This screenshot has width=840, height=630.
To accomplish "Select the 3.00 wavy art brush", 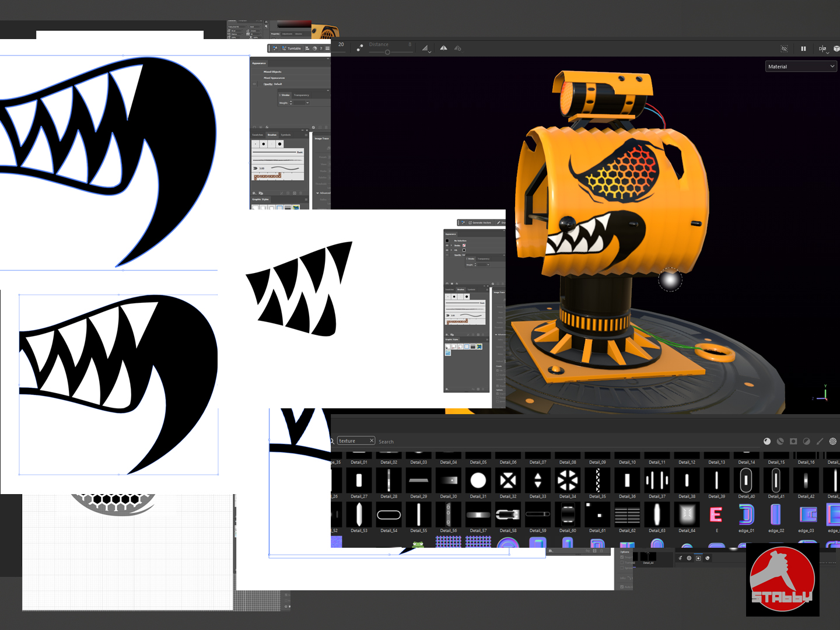I will point(278,168).
